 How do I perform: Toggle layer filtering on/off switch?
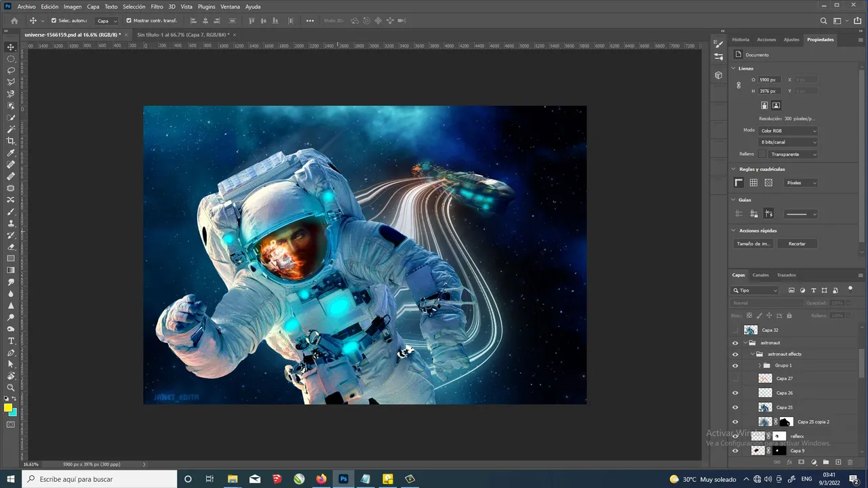[x=850, y=289]
